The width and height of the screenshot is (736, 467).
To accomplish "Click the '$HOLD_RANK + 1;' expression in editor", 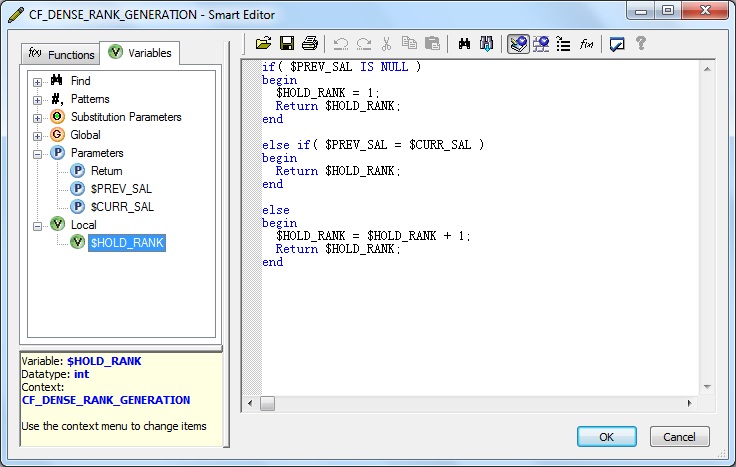I will pyautogui.click(x=418, y=236).
